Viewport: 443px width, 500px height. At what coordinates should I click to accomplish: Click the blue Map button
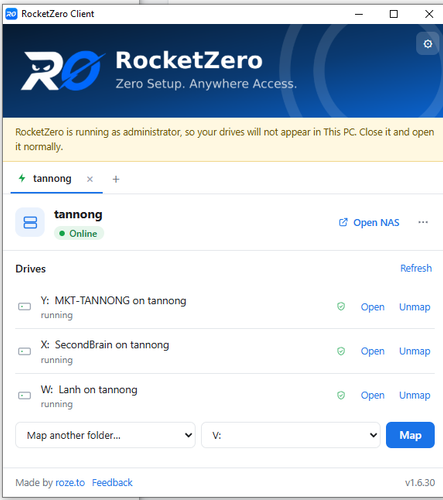[x=410, y=435]
